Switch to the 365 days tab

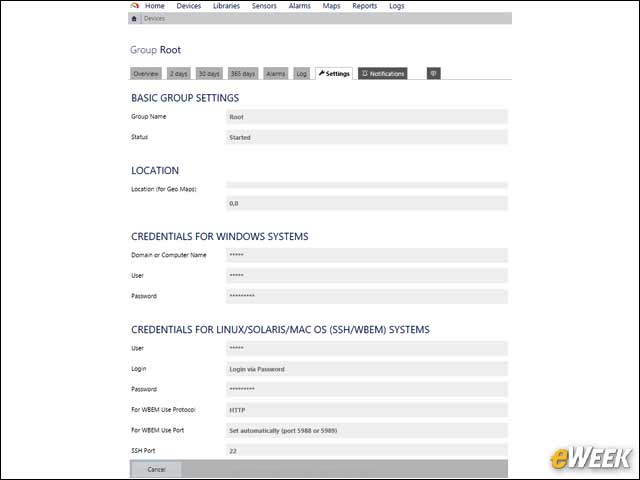pyautogui.click(x=243, y=73)
